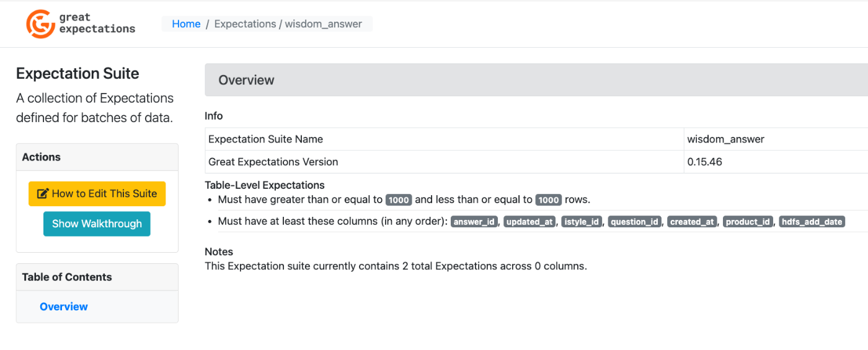Click the How to Edit This Suite button
The image size is (868, 350).
tap(97, 194)
